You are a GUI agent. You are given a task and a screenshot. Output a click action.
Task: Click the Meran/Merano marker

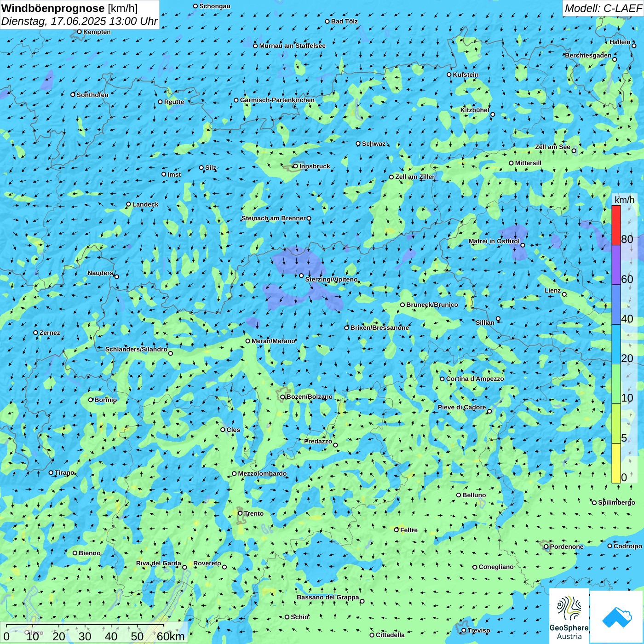[248, 341]
